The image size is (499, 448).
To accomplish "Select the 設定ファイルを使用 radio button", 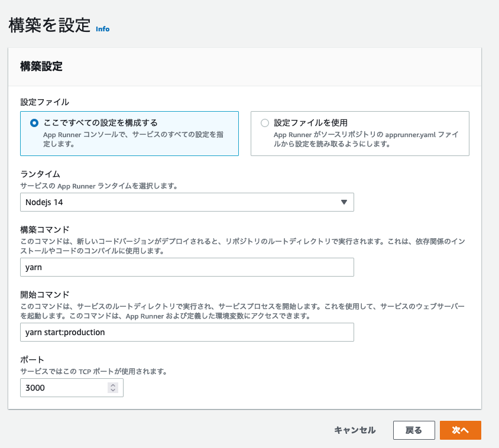I will tap(265, 123).
